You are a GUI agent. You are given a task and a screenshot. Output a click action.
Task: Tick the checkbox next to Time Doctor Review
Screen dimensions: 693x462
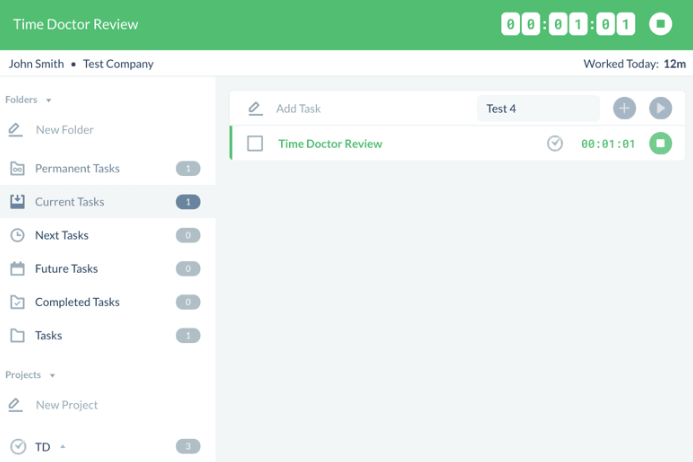pos(255,143)
